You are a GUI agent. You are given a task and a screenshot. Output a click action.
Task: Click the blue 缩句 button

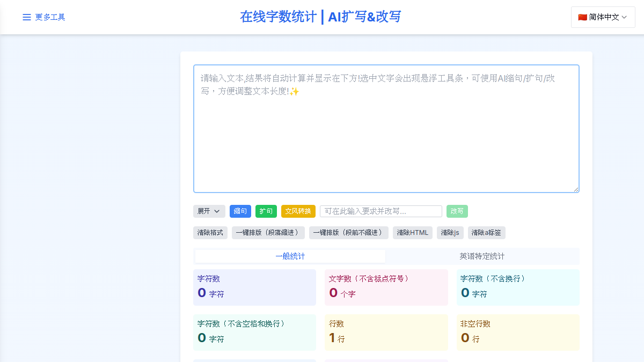click(x=240, y=211)
